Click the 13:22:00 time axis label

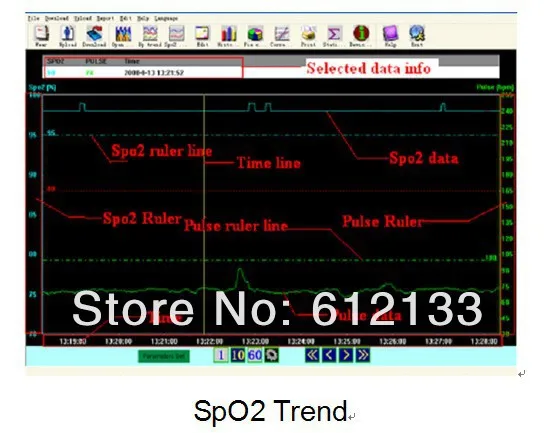(210, 341)
